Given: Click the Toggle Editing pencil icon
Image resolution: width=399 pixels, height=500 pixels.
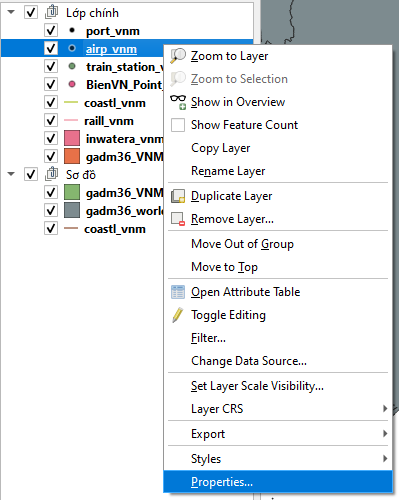Looking at the screenshot, I should point(178,315).
